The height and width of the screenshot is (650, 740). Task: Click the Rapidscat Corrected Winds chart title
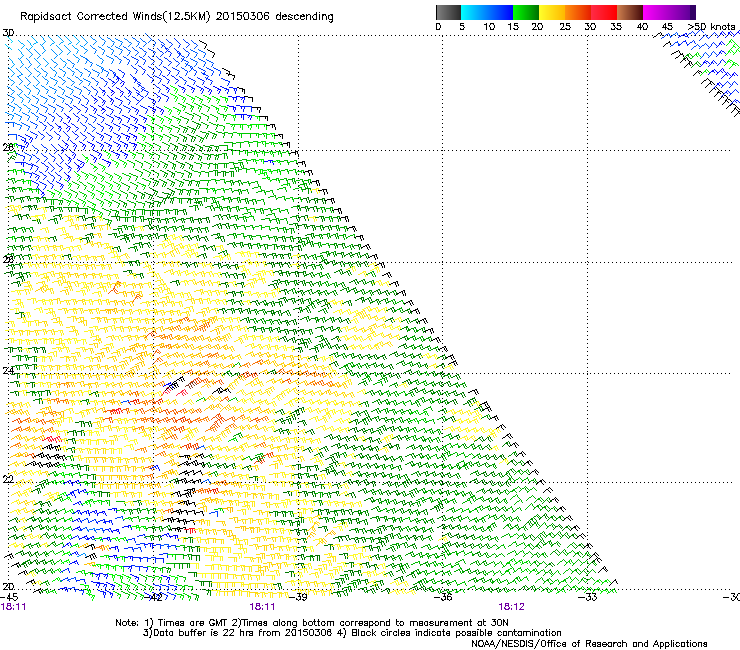(x=177, y=17)
